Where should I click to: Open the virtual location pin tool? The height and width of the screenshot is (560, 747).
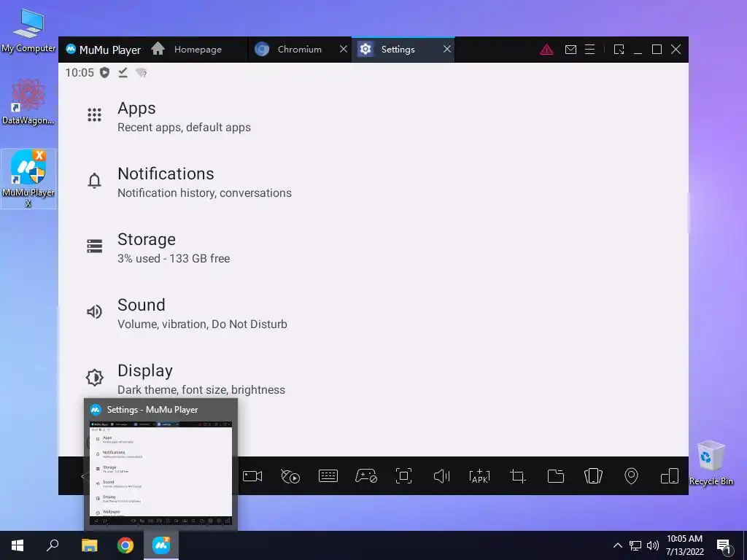pyautogui.click(x=631, y=475)
